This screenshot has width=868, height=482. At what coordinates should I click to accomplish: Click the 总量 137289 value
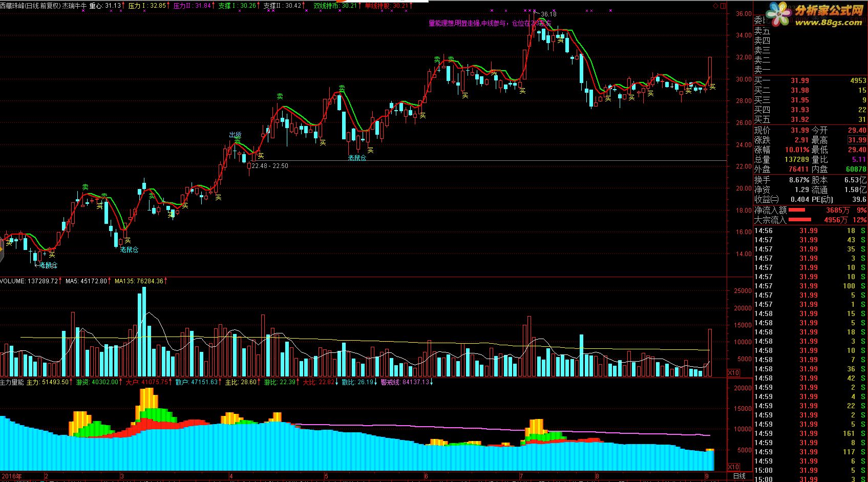pos(797,159)
